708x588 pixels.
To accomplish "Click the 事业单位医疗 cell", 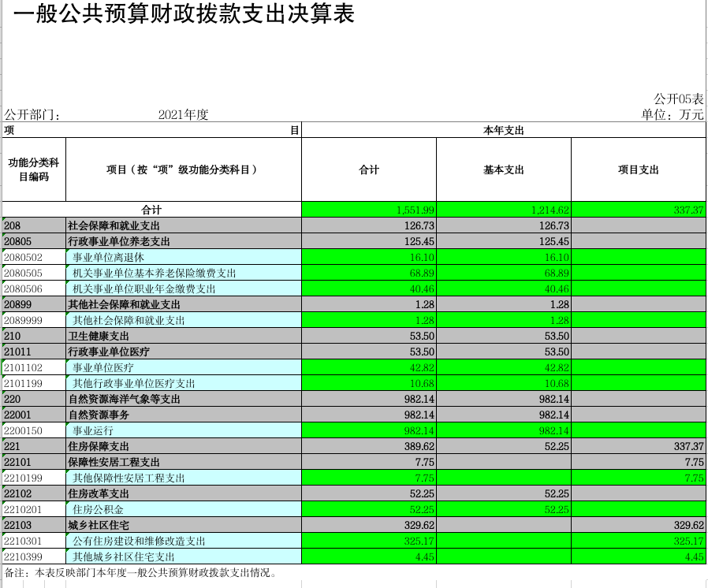I will [x=184, y=367].
